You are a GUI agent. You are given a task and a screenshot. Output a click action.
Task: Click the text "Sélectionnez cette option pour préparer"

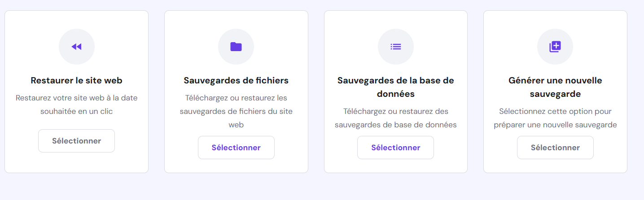coord(555,118)
